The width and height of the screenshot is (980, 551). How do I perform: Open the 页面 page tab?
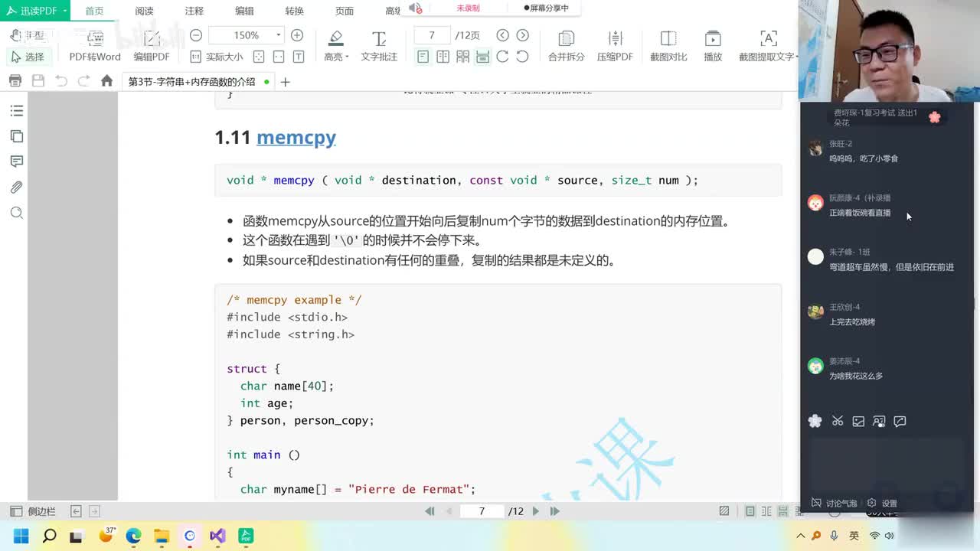(345, 11)
